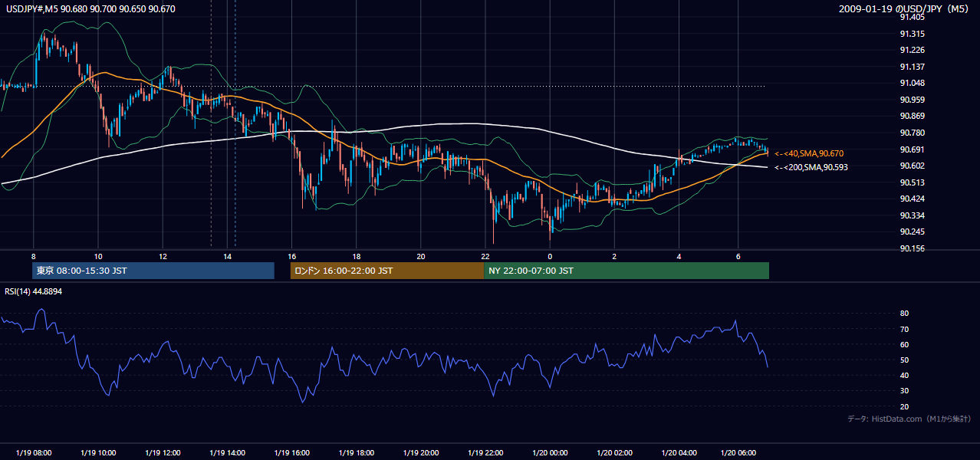Click hour label 14 under price chart

[228, 256]
